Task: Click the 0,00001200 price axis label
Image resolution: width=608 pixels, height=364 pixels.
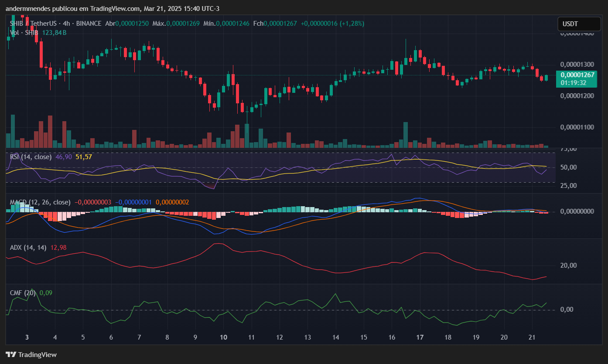Action: (577, 96)
